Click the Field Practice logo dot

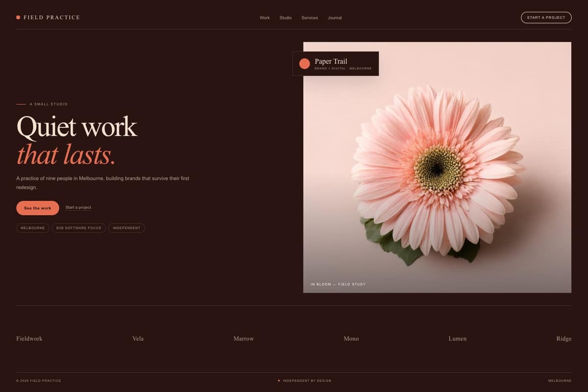pos(18,17)
